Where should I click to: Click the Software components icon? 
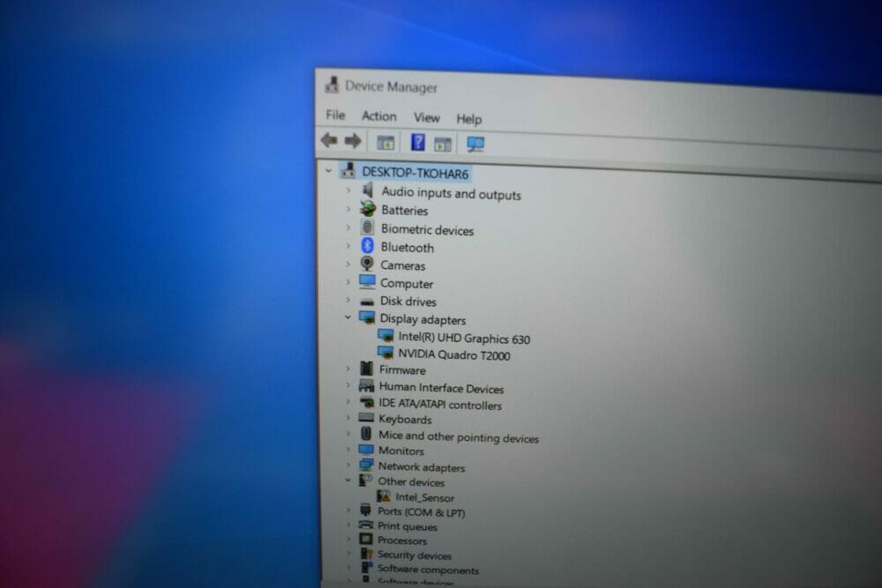[x=367, y=567]
